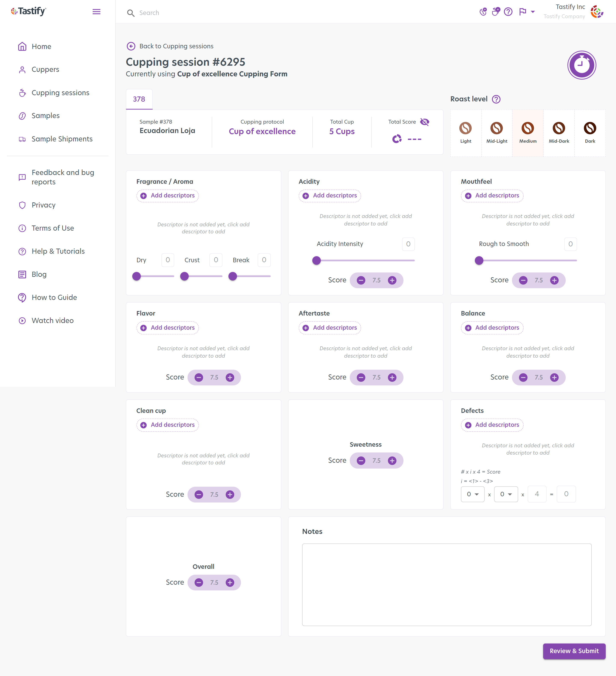
Task: Toggle Total Score visibility eye icon
Action: [425, 122]
